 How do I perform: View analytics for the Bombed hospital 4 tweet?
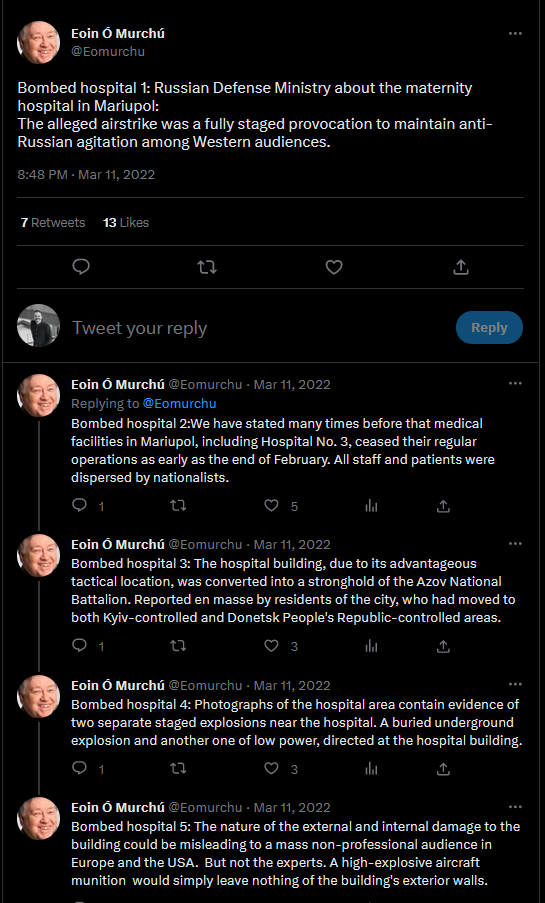click(x=372, y=768)
